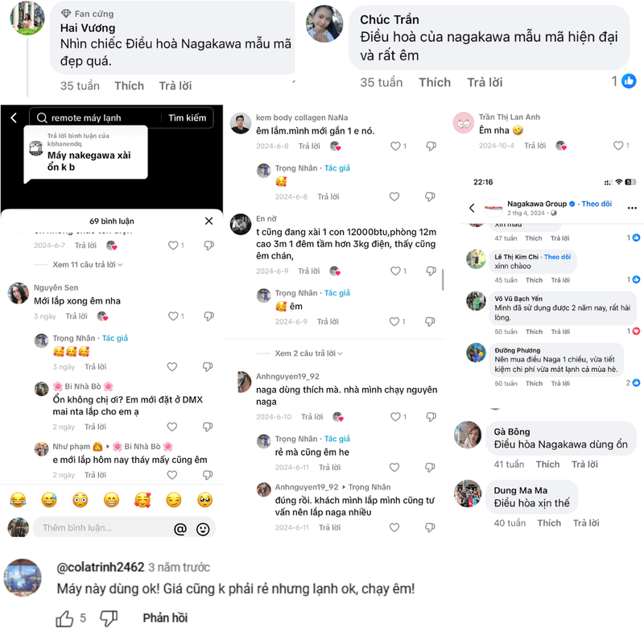
Task: Expand Xem 2 câu trả lời replies
Action: tap(308, 353)
